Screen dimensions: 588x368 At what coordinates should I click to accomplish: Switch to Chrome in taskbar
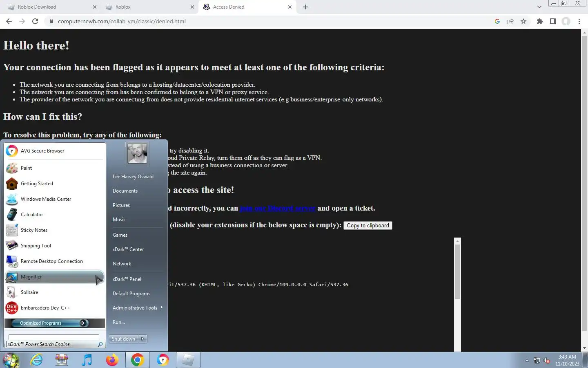point(137,360)
